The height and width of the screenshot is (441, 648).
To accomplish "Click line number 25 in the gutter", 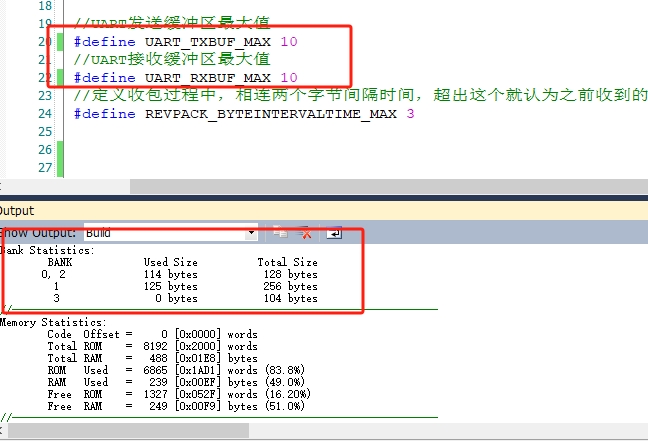I will (x=45, y=132).
